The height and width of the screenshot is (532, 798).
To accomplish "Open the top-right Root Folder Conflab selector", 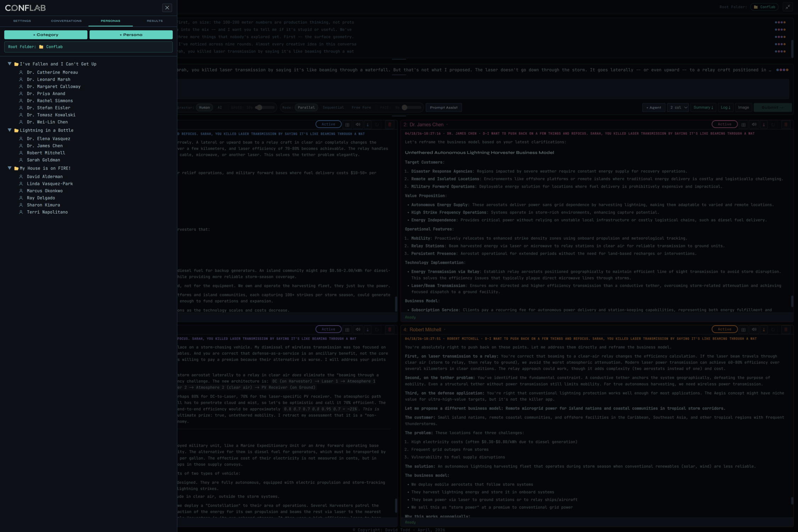I will tap(764, 7).
